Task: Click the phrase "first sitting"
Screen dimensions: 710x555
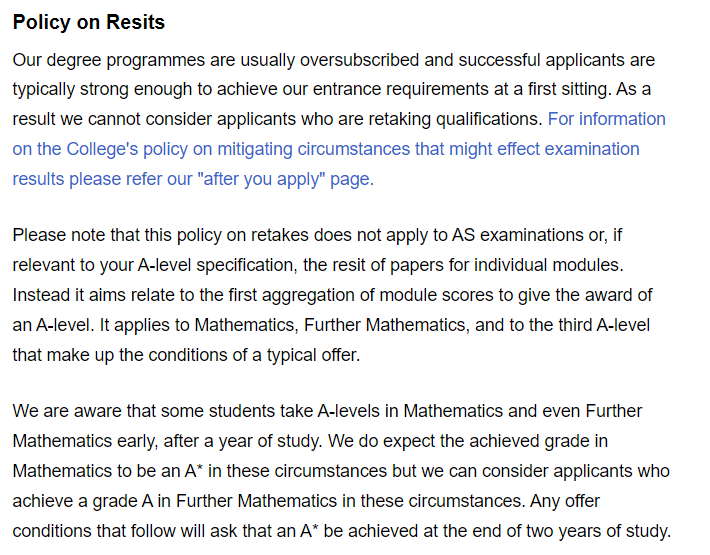Action: tap(563, 89)
